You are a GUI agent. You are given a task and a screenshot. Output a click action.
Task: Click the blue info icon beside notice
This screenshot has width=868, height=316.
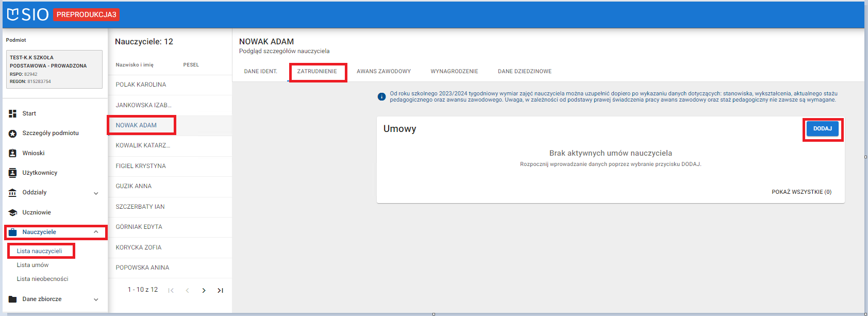click(x=381, y=97)
